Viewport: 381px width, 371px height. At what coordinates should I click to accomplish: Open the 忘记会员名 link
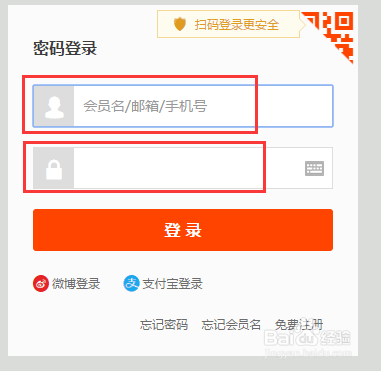coord(231,324)
